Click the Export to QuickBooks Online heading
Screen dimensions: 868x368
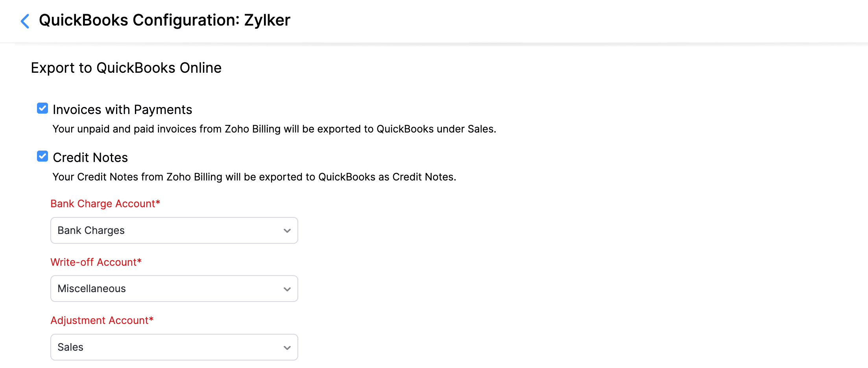click(126, 68)
